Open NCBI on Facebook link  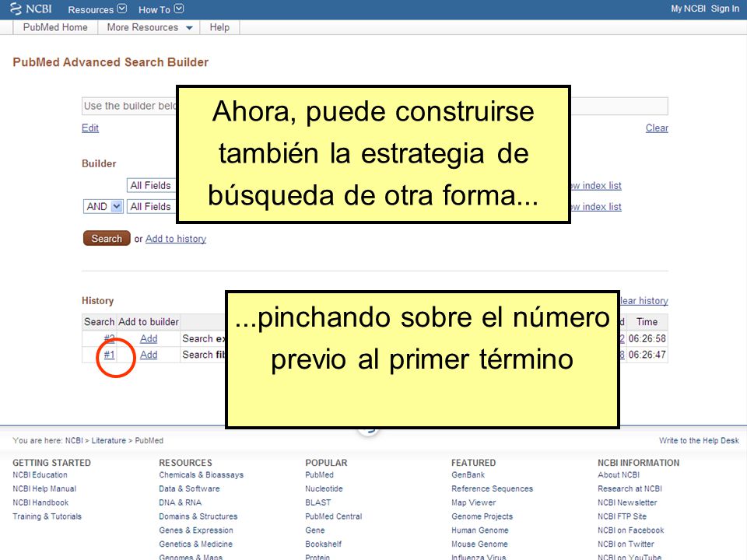coord(631,530)
